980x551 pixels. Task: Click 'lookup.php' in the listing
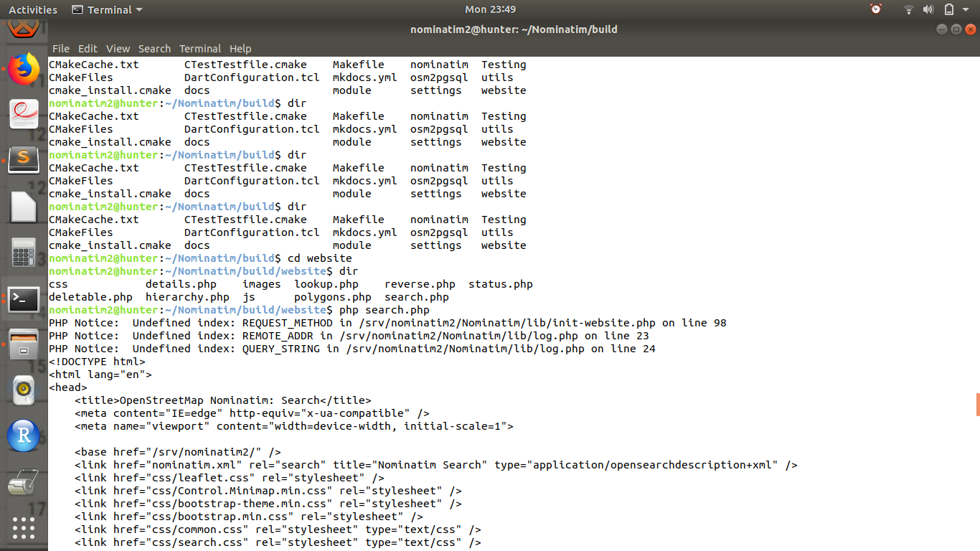(326, 284)
